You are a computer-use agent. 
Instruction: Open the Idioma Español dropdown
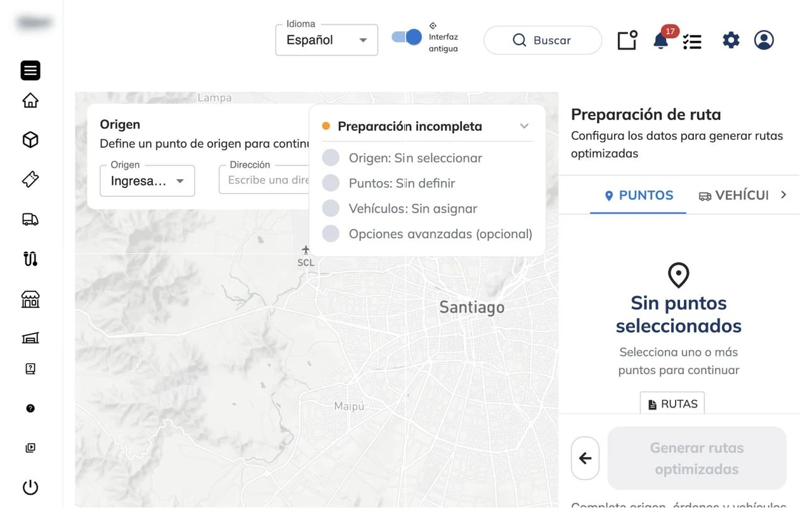(x=327, y=40)
